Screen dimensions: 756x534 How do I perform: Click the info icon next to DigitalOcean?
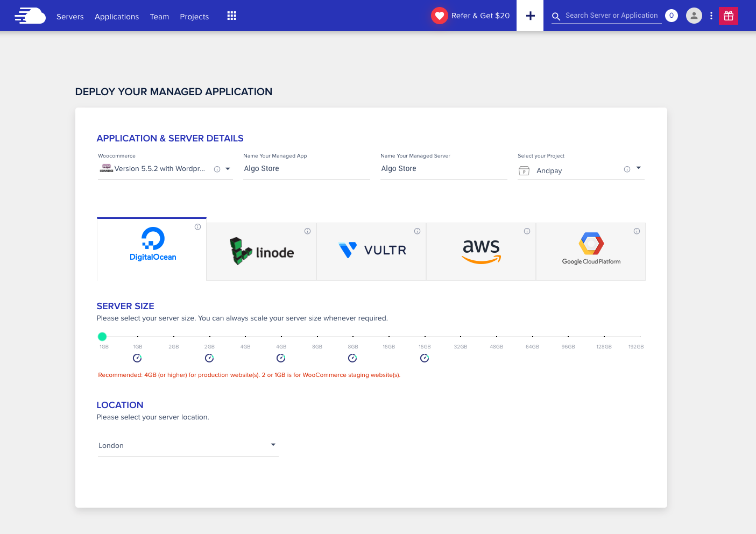(197, 226)
